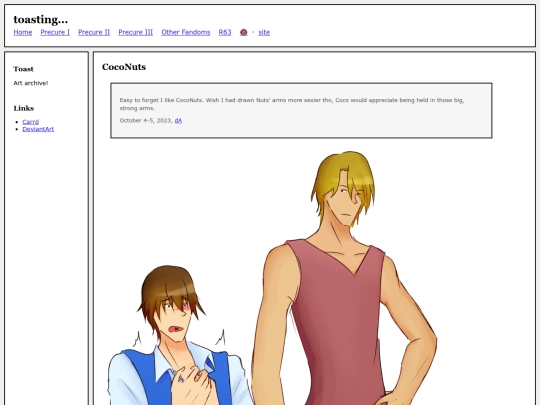This screenshot has height=405, width=540.
Task: Click the Links sidebar heading
Action: coord(24,108)
